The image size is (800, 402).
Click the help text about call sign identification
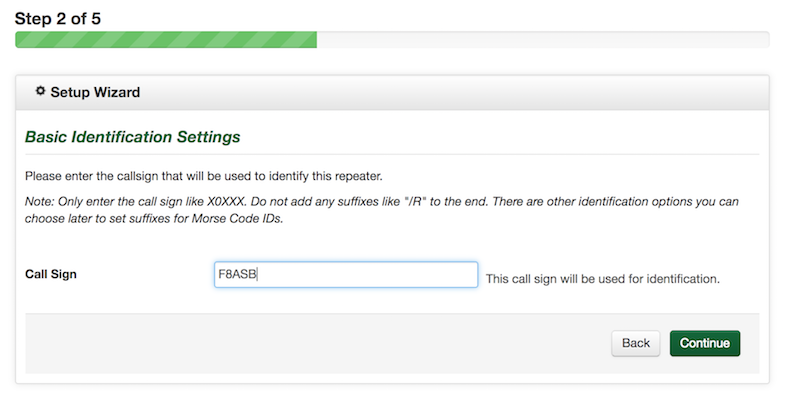[603, 279]
